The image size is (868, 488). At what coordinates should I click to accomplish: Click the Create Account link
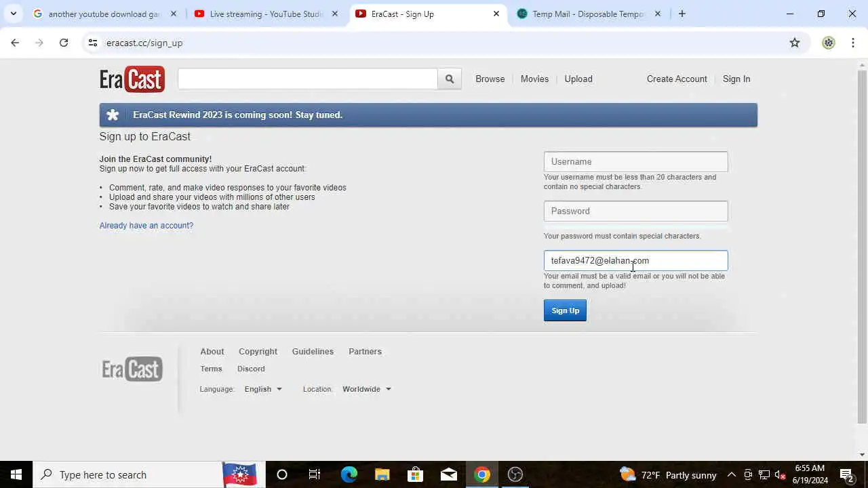point(677,79)
